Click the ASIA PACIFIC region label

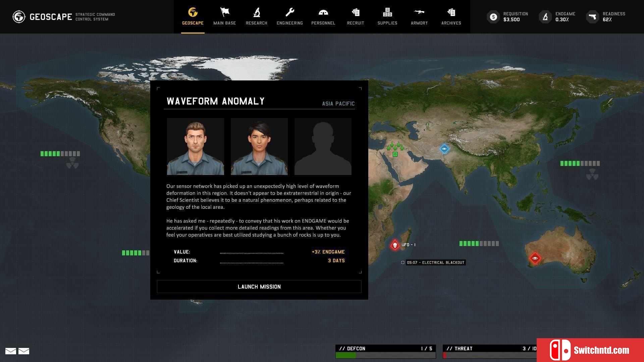(338, 104)
